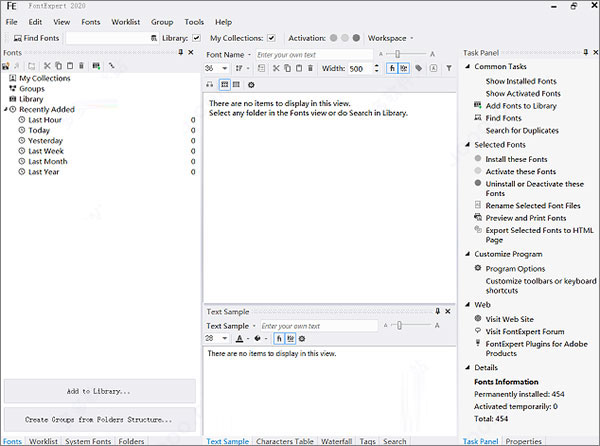
Task: Collapse the Recently Added tree node
Action: [x=6, y=109]
